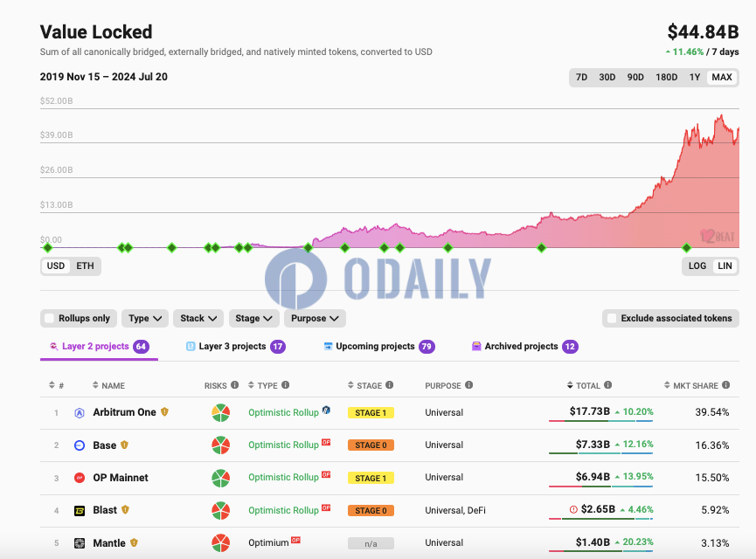Click the STAGE 1 badge for Arbitrum One
Viewport: 756px width, 559px height.
click(x=371, y=413)
